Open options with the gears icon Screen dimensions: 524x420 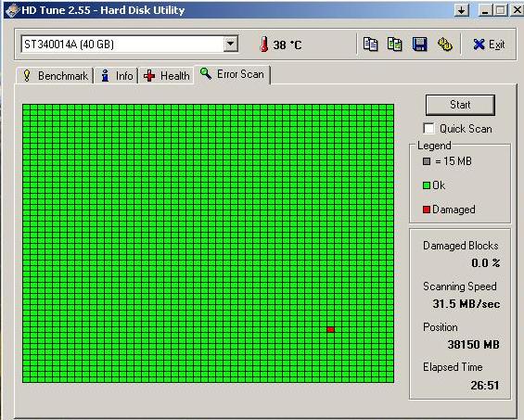(x=445, y=45)
